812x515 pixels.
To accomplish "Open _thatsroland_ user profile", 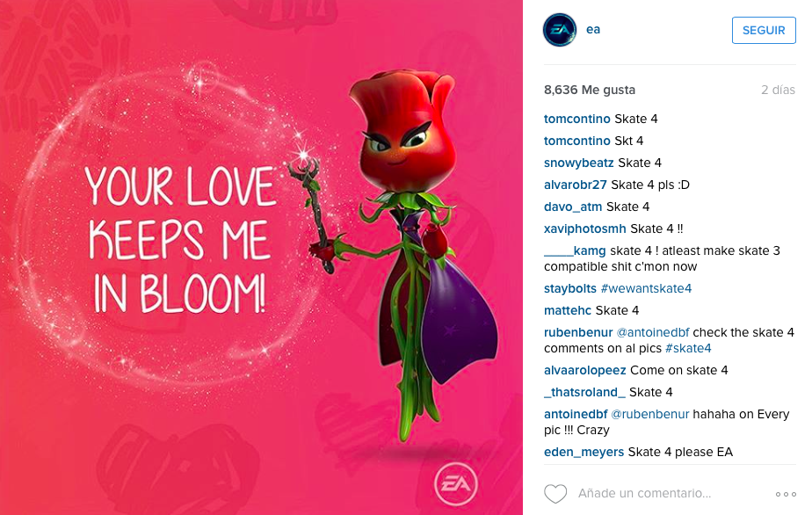I will [x=584, y=392].
